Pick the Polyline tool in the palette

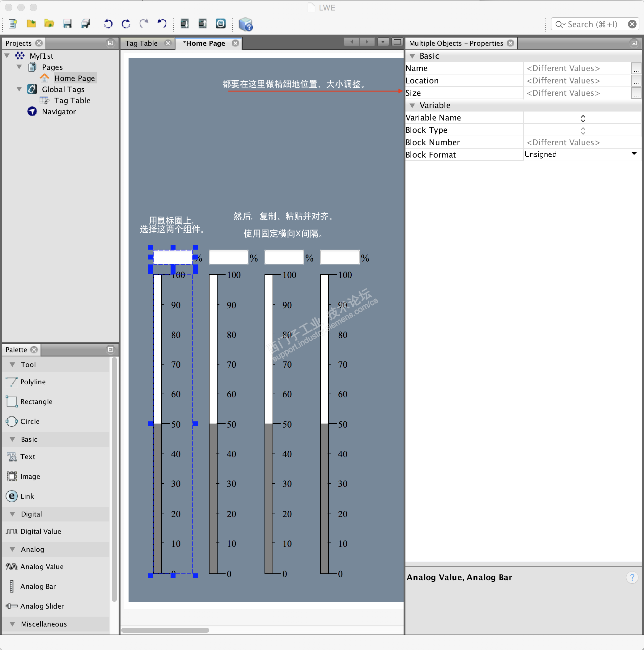33,382
